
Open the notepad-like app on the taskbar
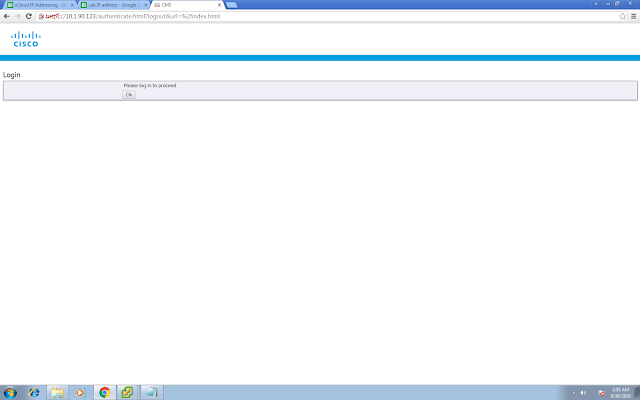(151, 393)
